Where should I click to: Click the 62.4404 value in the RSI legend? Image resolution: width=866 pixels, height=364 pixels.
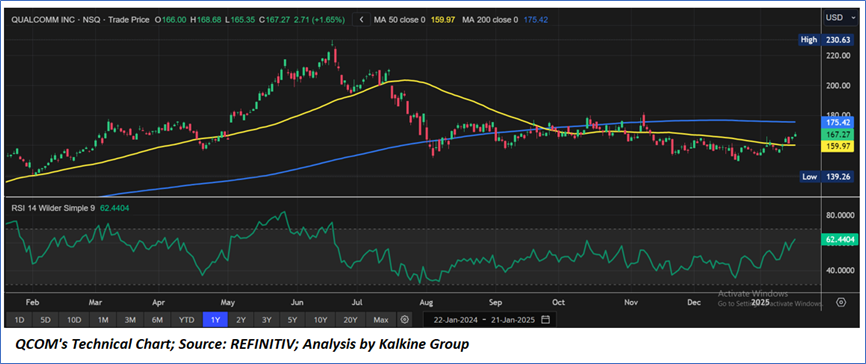tap(114, 208)
